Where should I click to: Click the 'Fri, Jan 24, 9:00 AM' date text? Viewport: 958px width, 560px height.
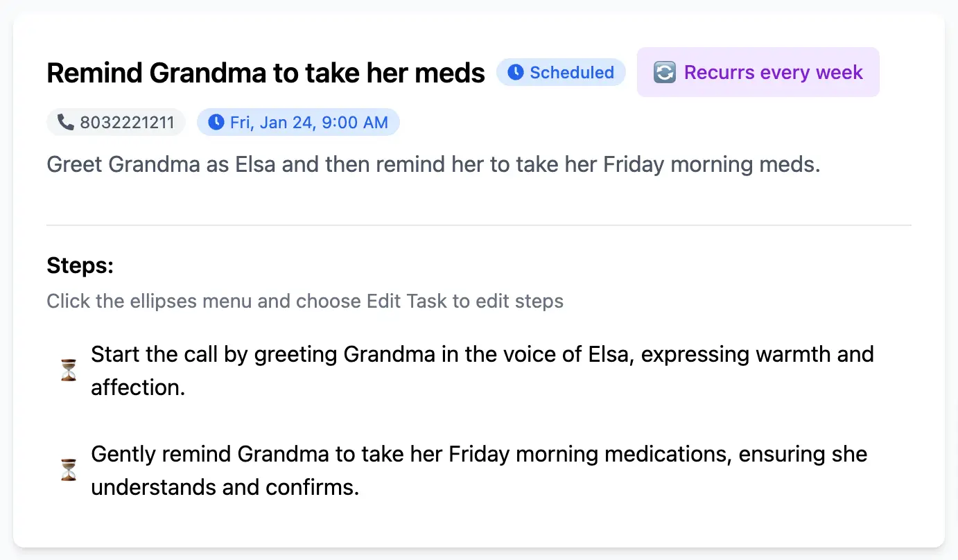(308, 123)
